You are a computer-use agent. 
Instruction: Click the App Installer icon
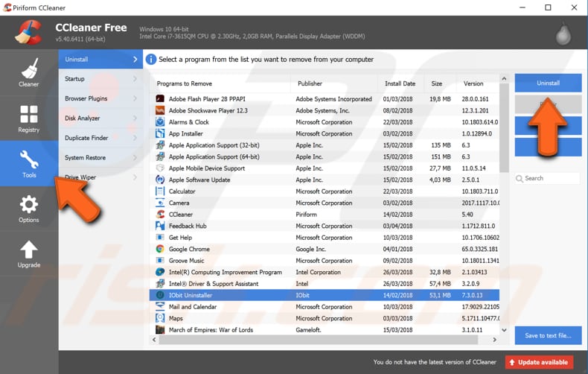pos(160,133)
